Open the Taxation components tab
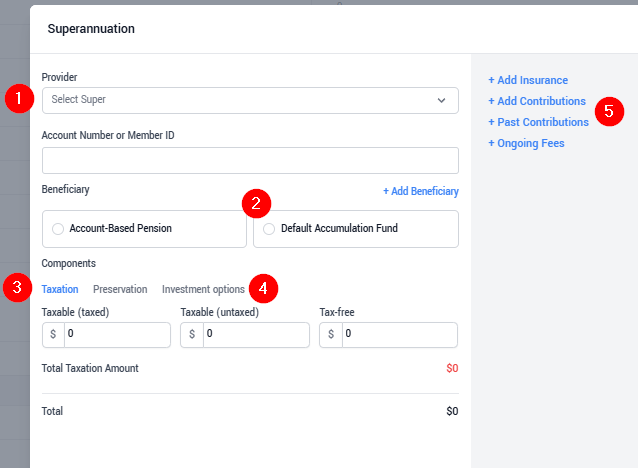 [x=60, y=289]
